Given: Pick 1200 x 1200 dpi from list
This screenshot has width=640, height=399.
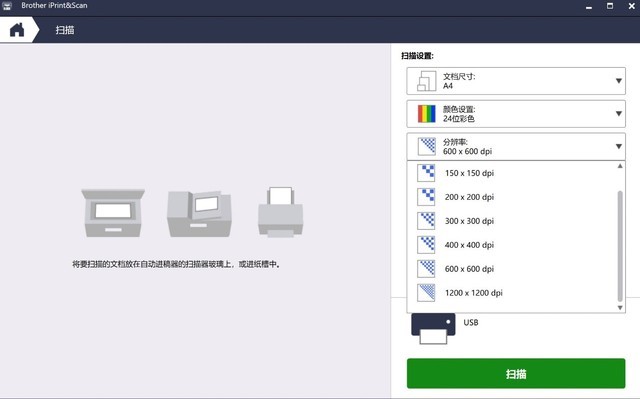Looking at the screenshot, I should coord(513,293).
